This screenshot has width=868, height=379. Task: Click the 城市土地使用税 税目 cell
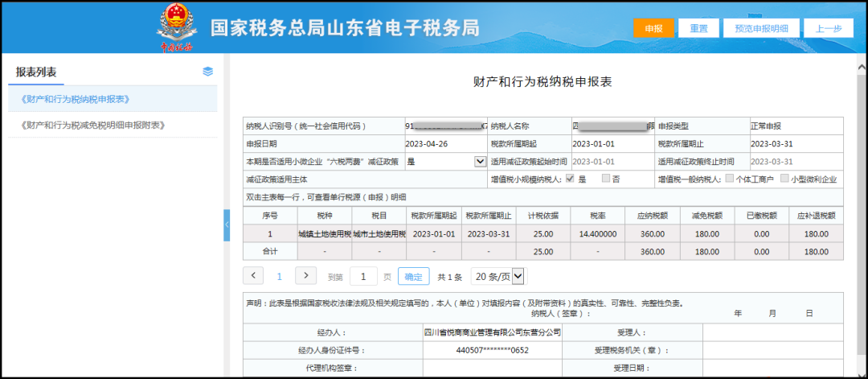tap(379, 233)
